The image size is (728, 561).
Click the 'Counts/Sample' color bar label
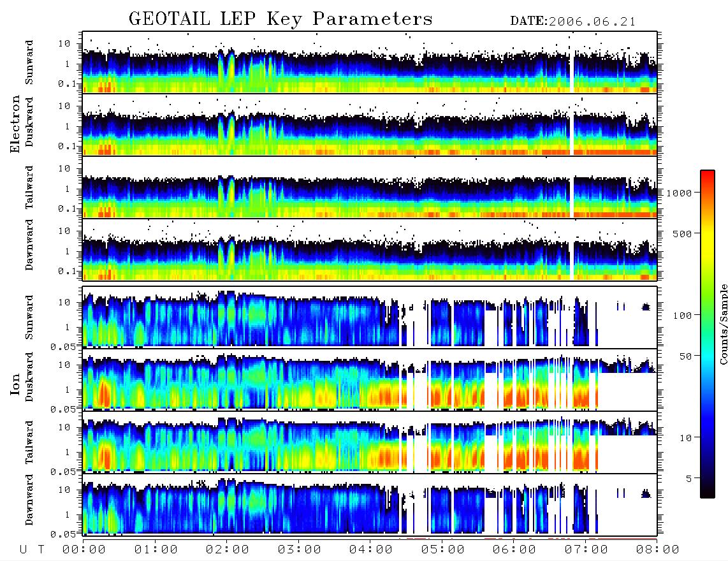[723, 324]
